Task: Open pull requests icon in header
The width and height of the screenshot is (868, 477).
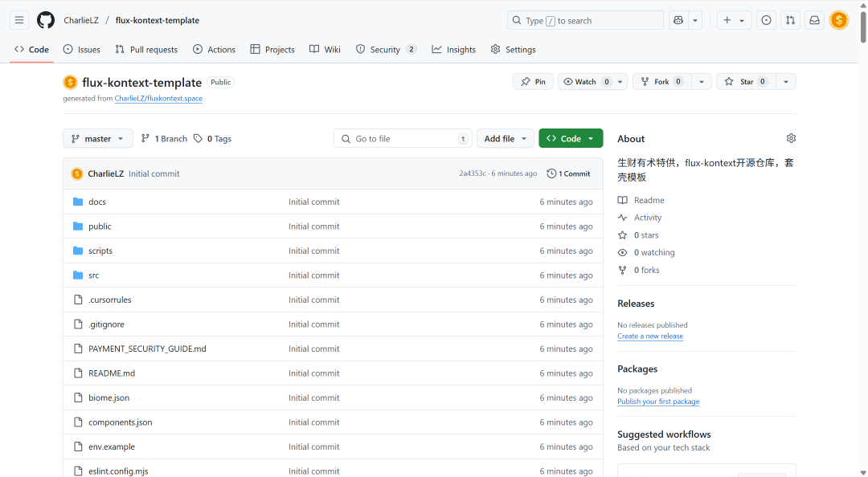Action: click(x=791, y=20)
